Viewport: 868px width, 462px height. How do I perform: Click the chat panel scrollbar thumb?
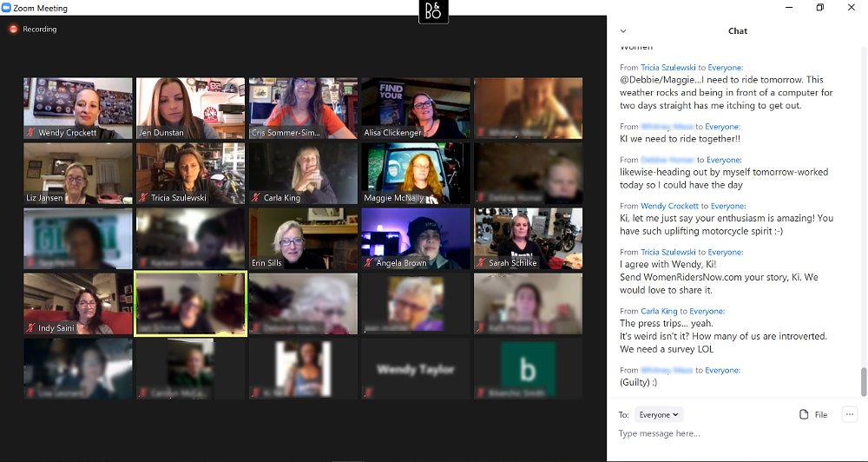(x=863, y=382)
